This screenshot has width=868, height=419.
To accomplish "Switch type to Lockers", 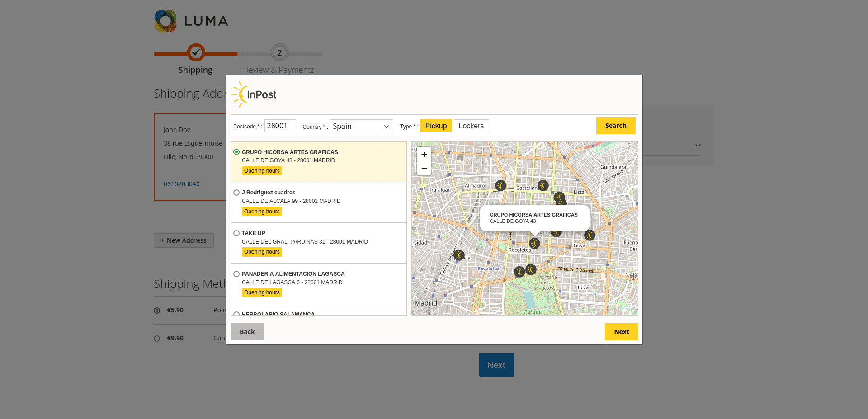I will pyautogui.click(x=471, y=126).
